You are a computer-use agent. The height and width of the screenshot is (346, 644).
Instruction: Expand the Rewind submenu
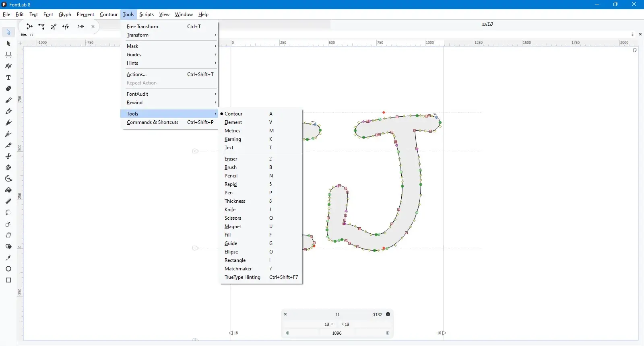click(x=169, y=103)
